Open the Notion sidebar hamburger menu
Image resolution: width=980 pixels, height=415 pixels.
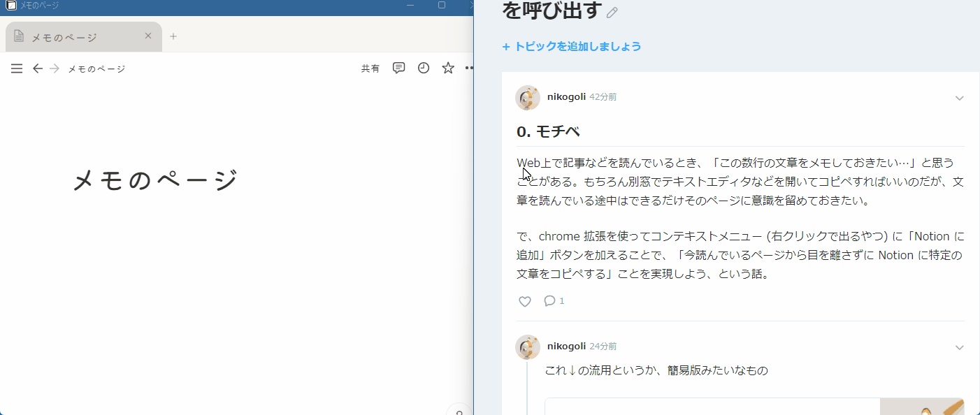(17, 68)
